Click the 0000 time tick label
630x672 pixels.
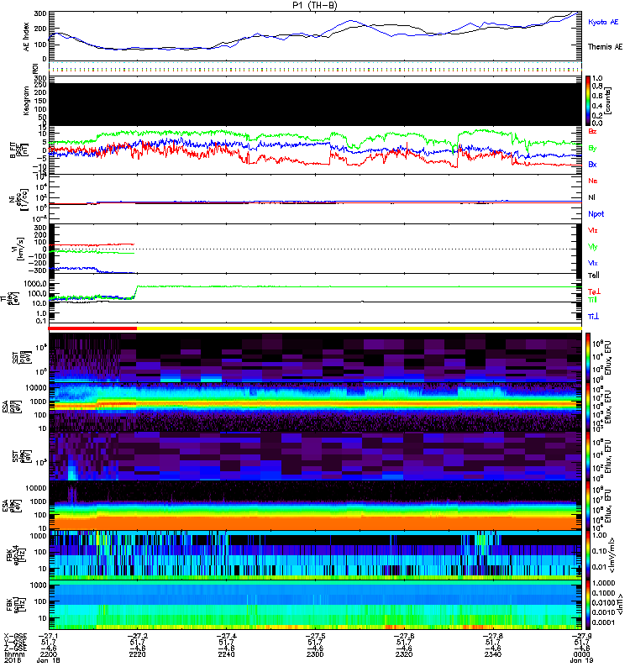tap(581, 654)
